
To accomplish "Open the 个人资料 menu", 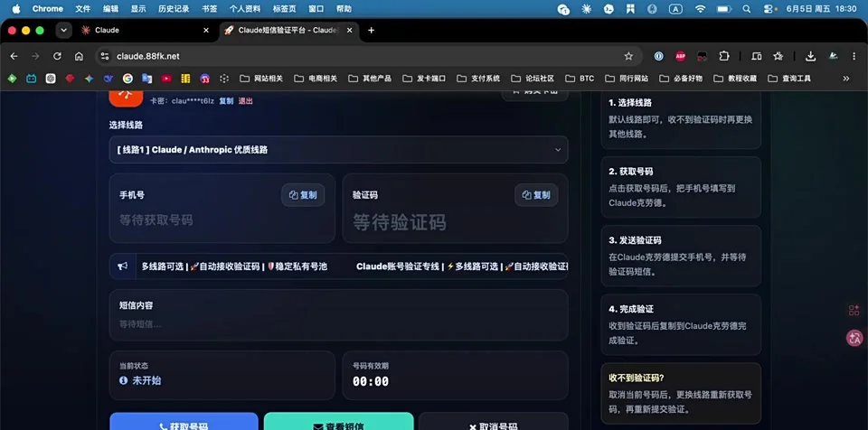I will coord(245,9).
